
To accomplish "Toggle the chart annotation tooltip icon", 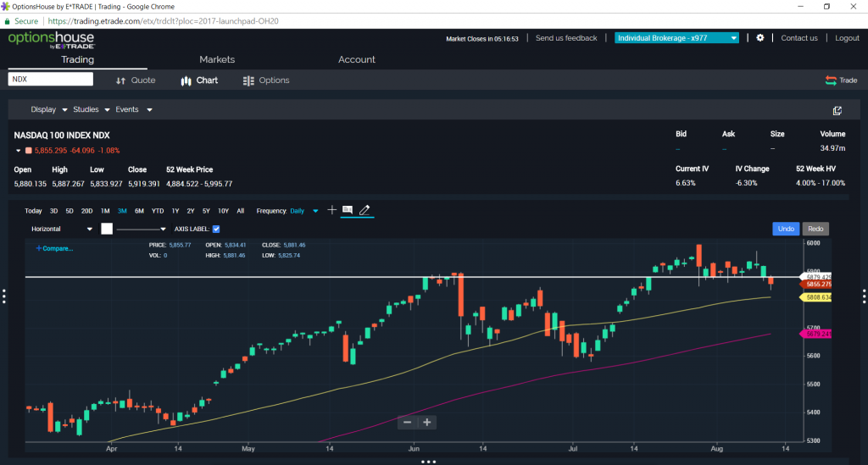I will (348, 210).
